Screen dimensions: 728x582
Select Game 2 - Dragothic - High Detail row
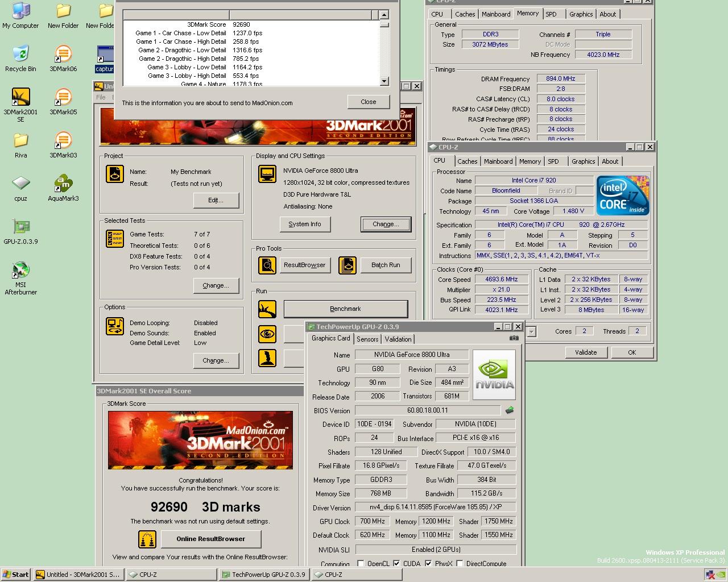251,59
